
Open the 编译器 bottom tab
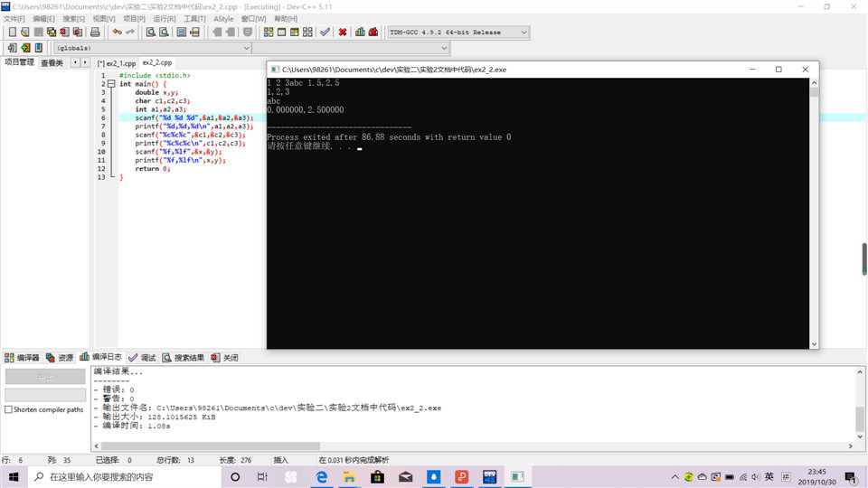(x=22, y=358)
